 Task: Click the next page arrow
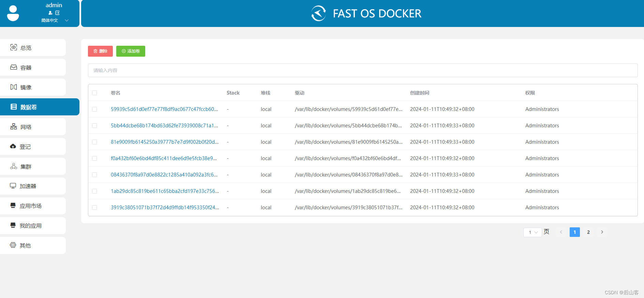tap(602, 232)
